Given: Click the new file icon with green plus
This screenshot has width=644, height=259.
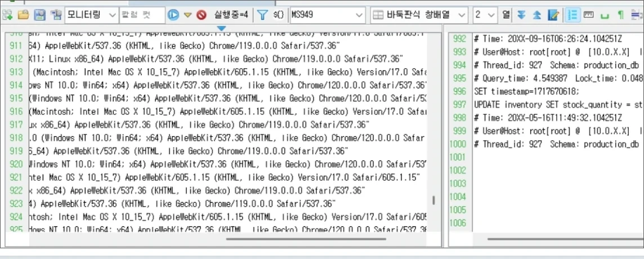Looking at the screenshot, I should click(x=7, y=15).
